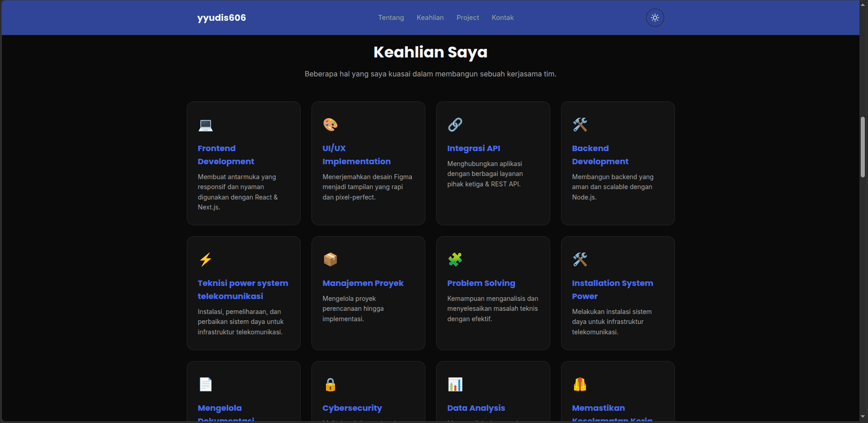Click the scrollbar down arrow
The width and height of the screenshot is (868, 423).
pyautogui.click(x=863, y=417)
